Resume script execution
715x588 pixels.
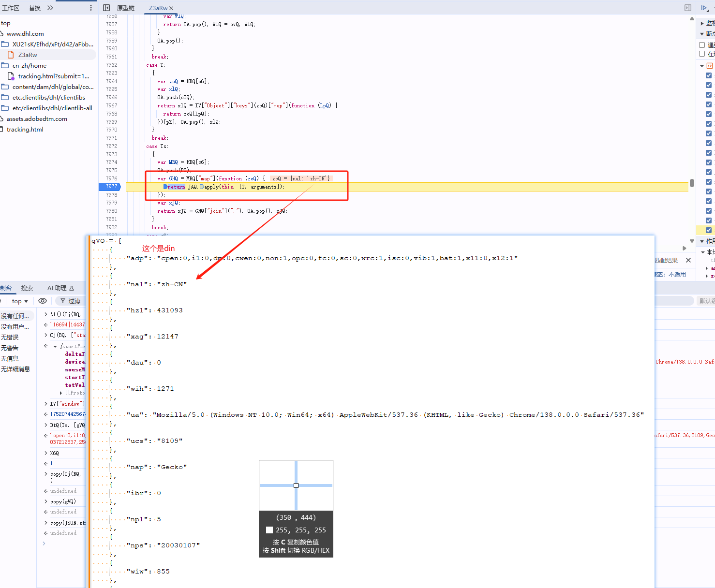click(x=704, y=8)
